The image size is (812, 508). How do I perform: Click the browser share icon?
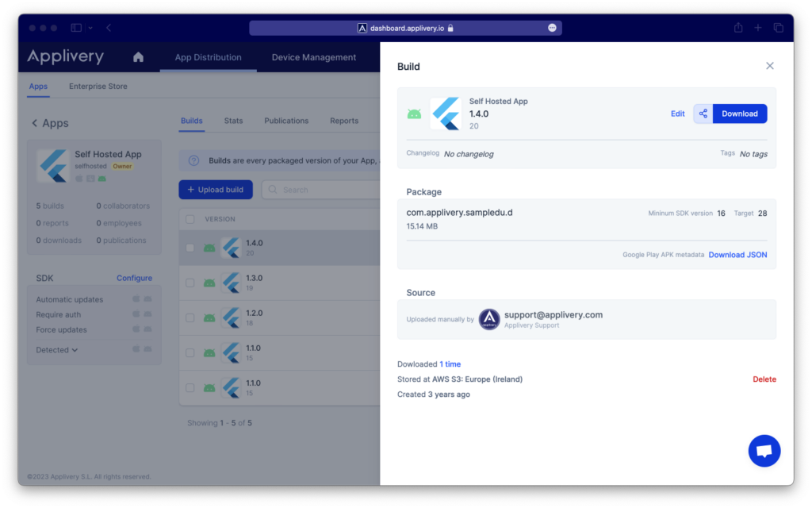pyautogui.click(x=738, y=28)
